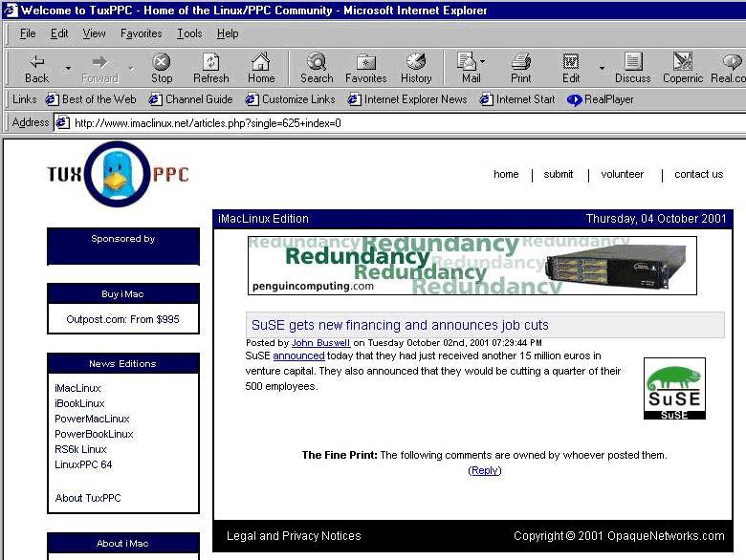The height and width of the screenshot is (560, 746).
Task: Click the page icon in the Address bar
Action: pyautogui.click(x=62, y=123)
